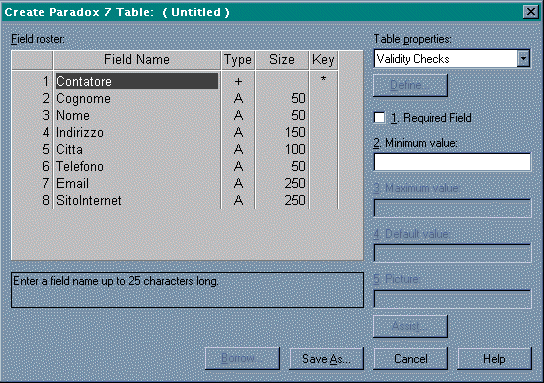Click the Size cell of Citta row
The height and width of the screenshot is (383, 544).
tap(282, 150)
